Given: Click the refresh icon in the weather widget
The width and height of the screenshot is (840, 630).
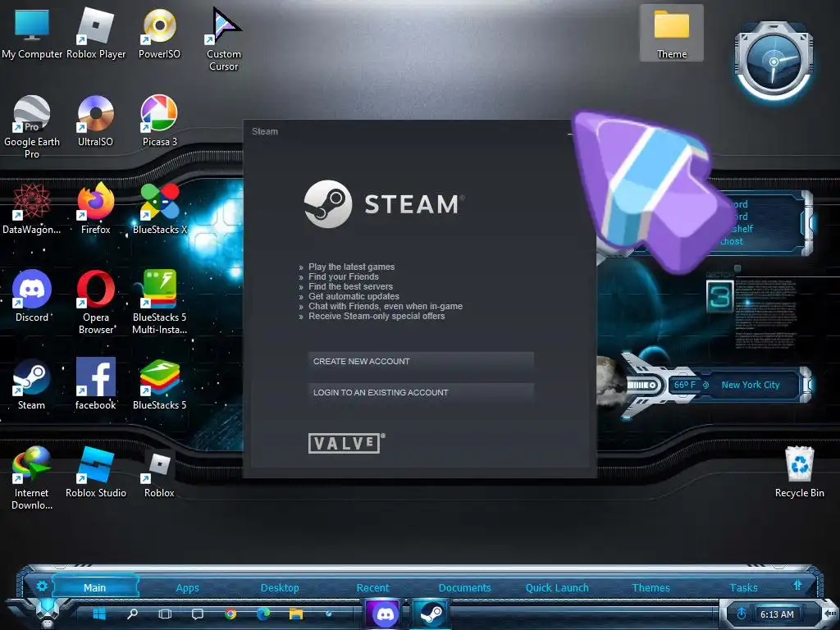Looking at the screenshot, I should click(x=706, y=385).
